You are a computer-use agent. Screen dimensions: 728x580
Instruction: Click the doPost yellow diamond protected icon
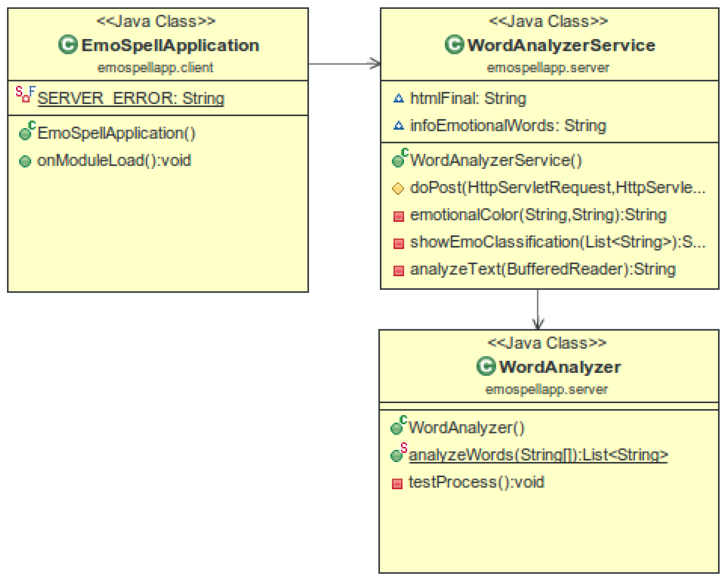398,188
